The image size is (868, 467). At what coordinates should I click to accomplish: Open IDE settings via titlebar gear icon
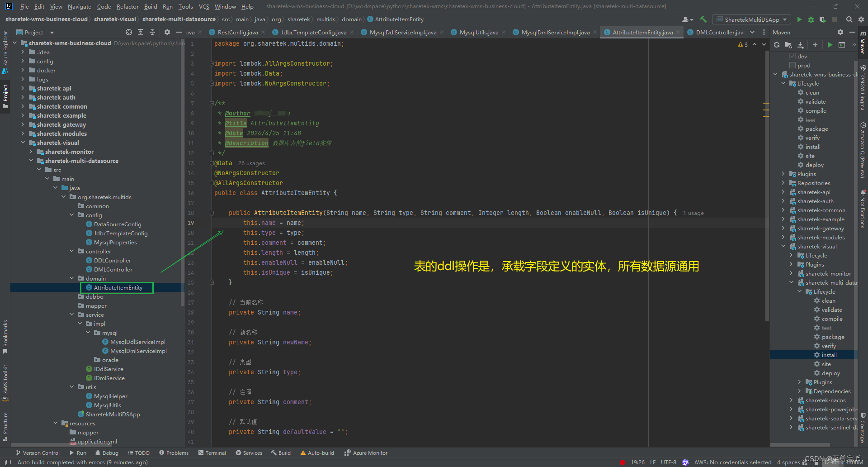click(861, 19)
